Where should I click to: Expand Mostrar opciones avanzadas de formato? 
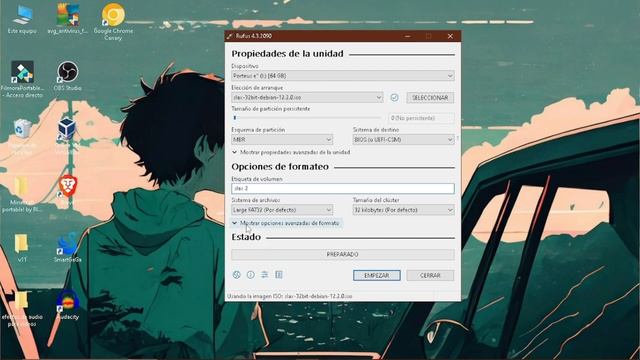pyautogui.click(x=286, y=223)
